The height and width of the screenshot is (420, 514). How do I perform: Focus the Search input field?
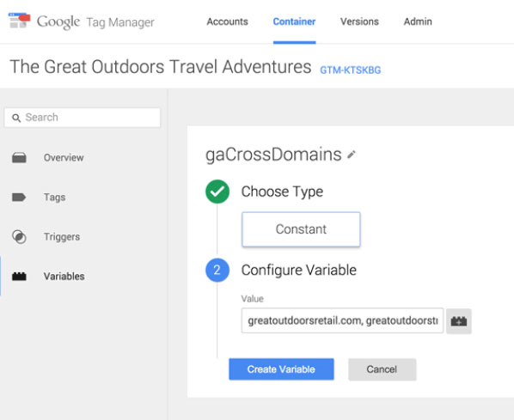point(83,118)
